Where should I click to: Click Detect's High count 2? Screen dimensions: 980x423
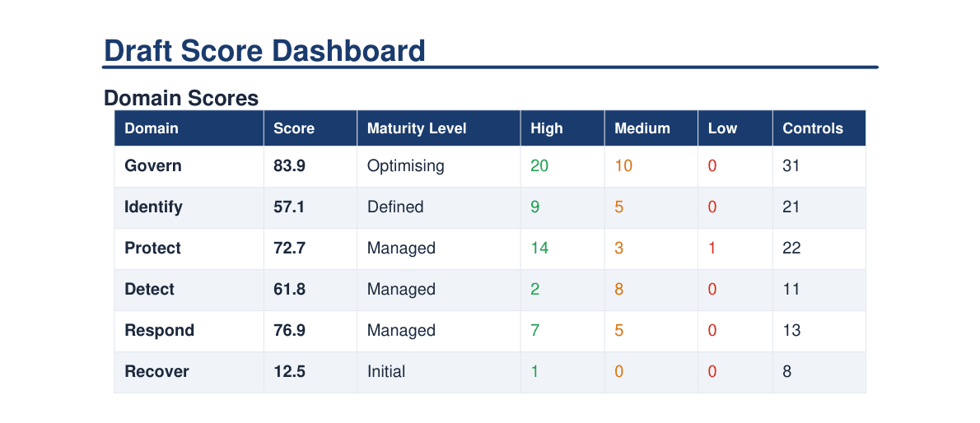pos(535,290)
